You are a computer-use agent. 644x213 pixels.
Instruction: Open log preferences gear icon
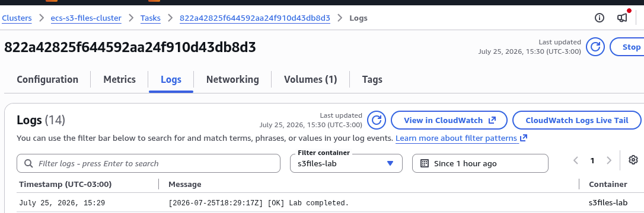coord(633,160)
